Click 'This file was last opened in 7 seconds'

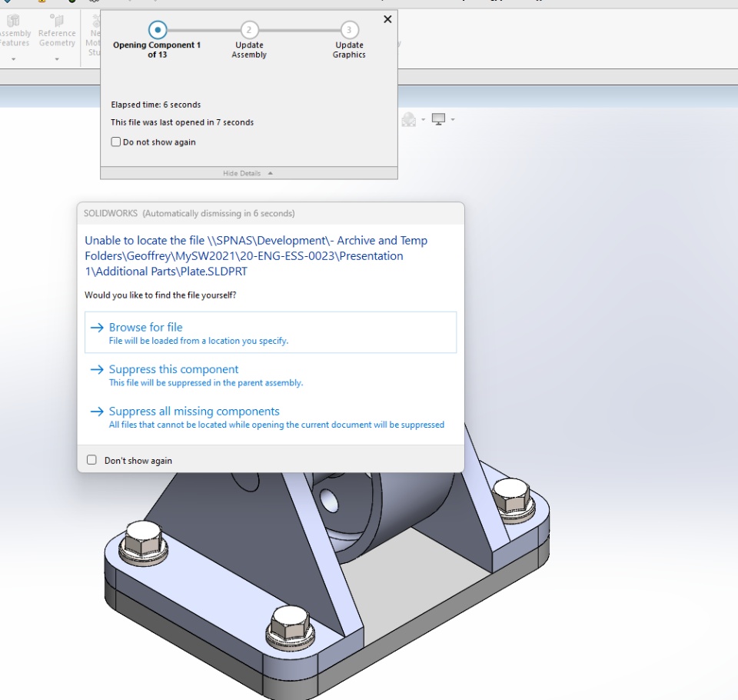click(182, 122)
